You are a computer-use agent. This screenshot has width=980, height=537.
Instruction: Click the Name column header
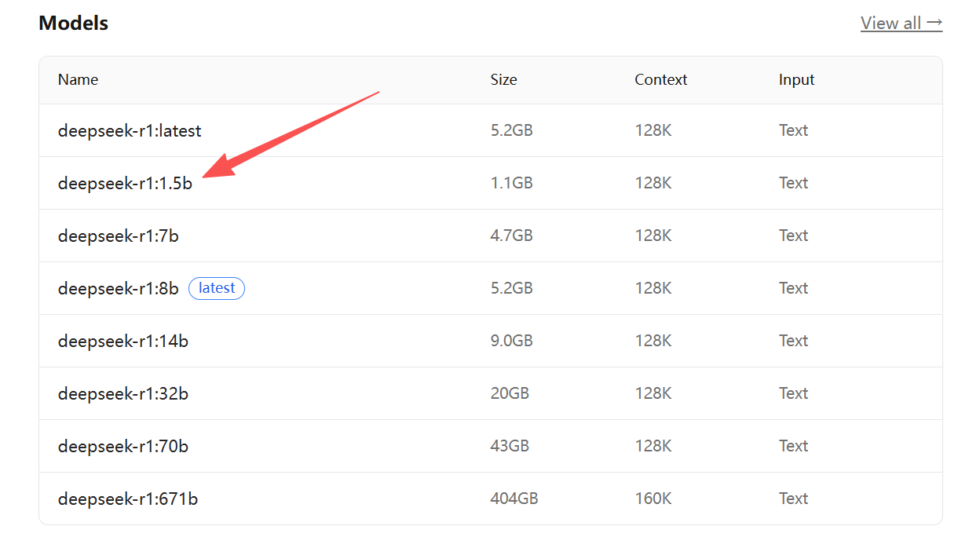[x=78, y=79]
